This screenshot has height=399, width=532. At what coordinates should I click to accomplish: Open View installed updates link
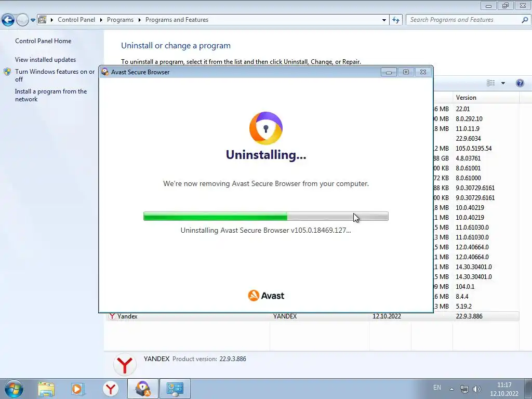46,59
